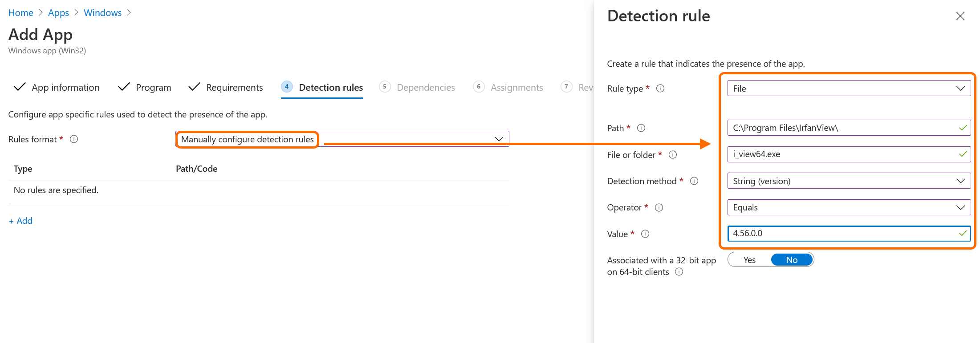Click info icon beside Operator label
The width and height of the screenshot is (980, 343).
[x=659, y=208]
